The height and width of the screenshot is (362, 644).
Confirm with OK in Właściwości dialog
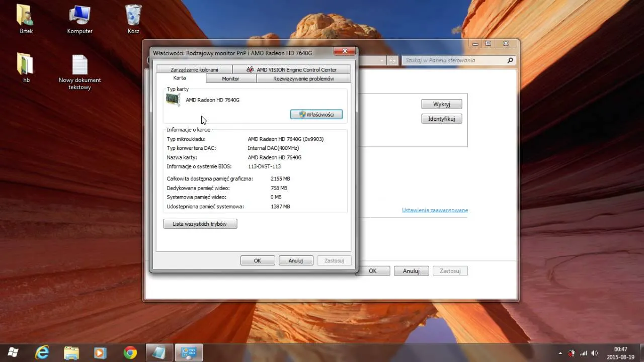pos(258,260)
